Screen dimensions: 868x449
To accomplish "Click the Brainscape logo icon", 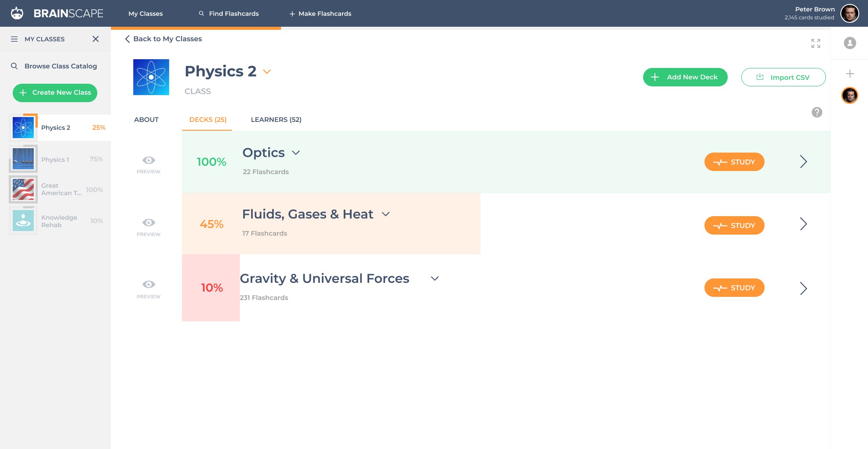I will pyautogui.click(x=17, y=13).
